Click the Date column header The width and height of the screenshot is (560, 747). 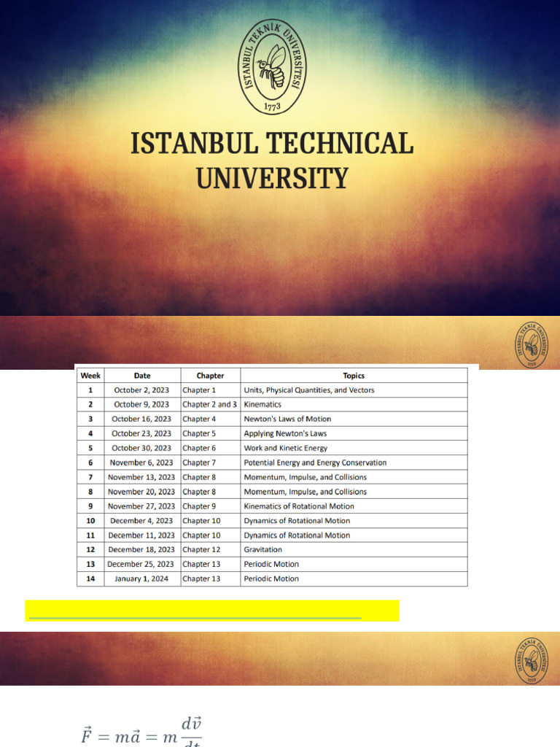click(x=142, y=376)
